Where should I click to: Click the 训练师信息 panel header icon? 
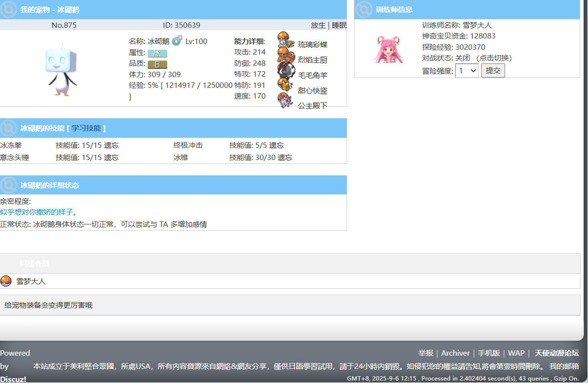[x=364, y=9]
